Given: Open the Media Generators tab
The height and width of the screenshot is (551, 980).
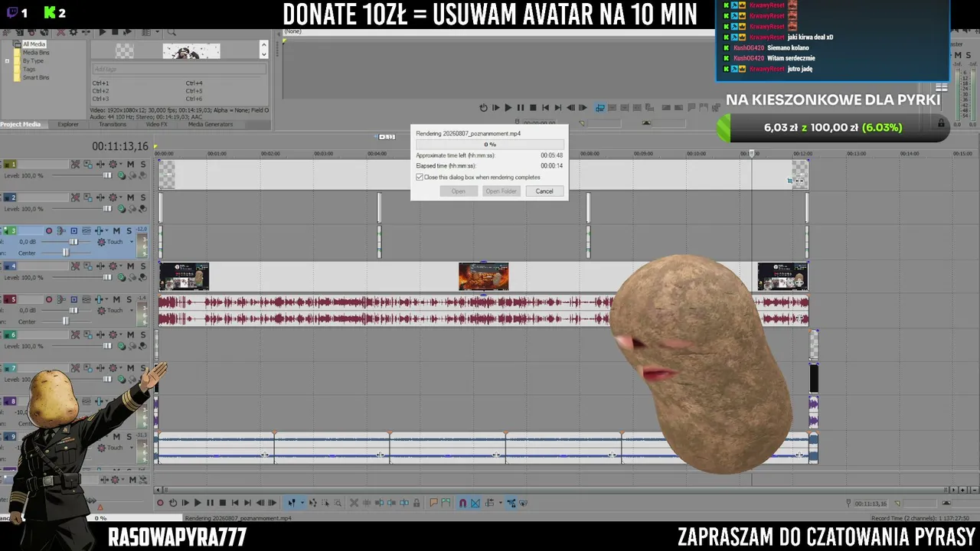Looking at the screenshot, I should pos(210,124).
